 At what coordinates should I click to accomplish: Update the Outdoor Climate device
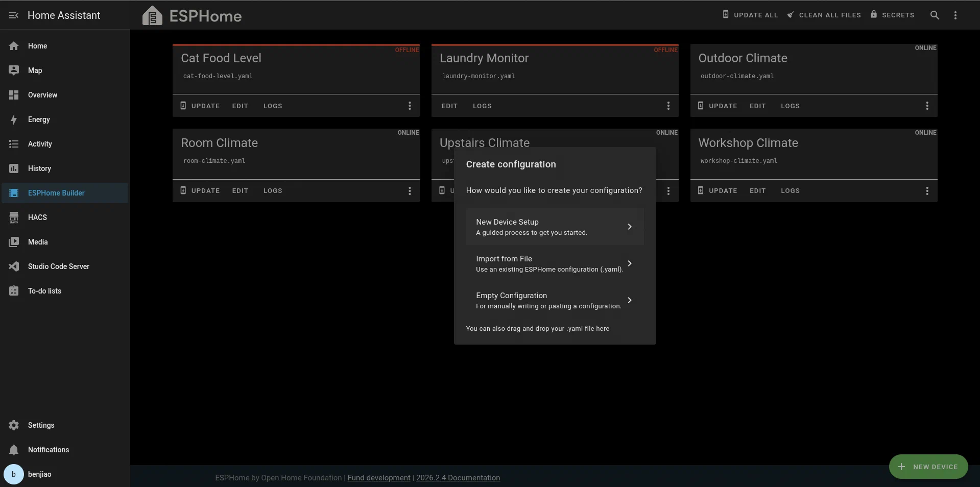(718, 106)
